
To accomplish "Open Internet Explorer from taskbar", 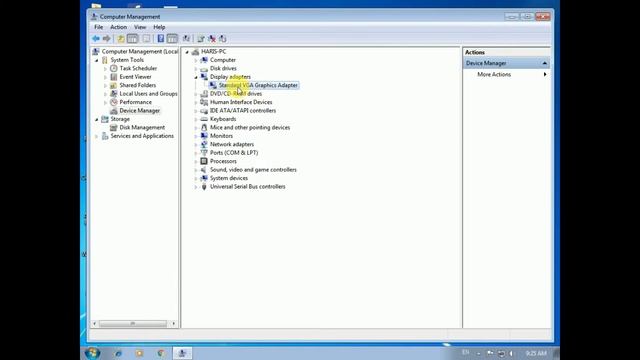I will [x=118, y=353].
